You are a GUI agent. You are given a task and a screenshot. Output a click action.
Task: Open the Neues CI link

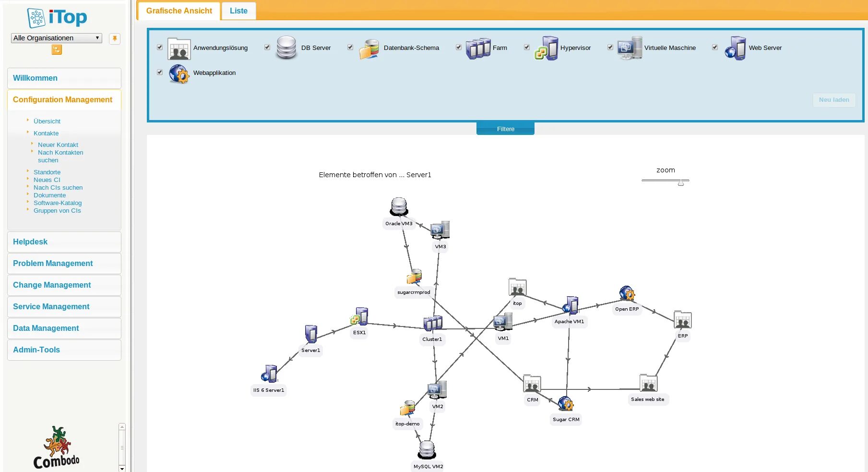click(47, 180)
